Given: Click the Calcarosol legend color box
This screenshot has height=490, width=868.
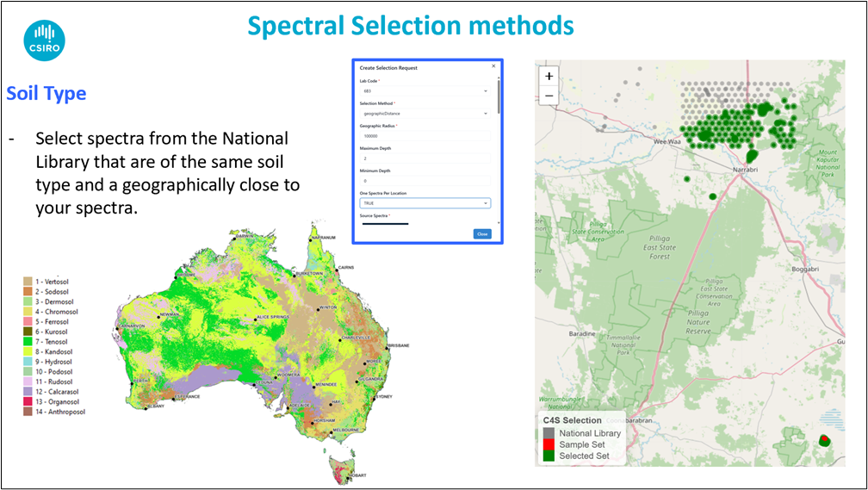Looking at the screenshot, I should (28, 391).
